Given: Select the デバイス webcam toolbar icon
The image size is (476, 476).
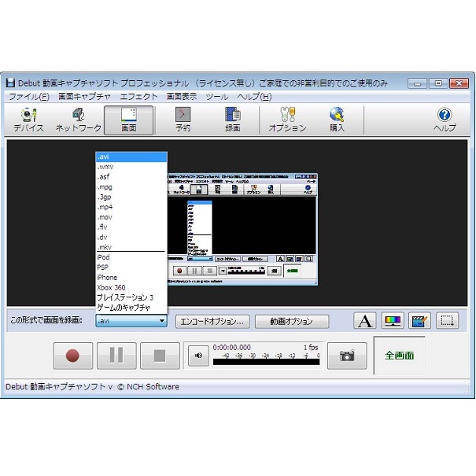Looking at the screenshot, I should (28, 120).
